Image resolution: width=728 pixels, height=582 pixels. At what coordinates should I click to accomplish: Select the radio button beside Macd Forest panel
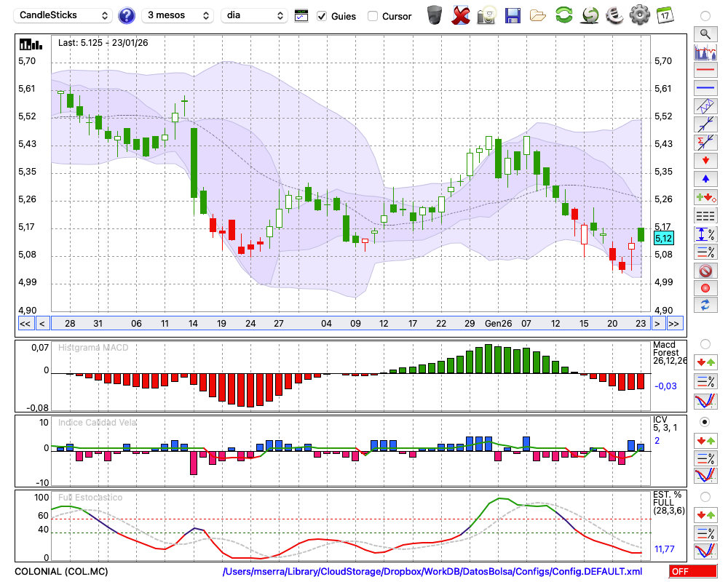[x=705, y=343]
